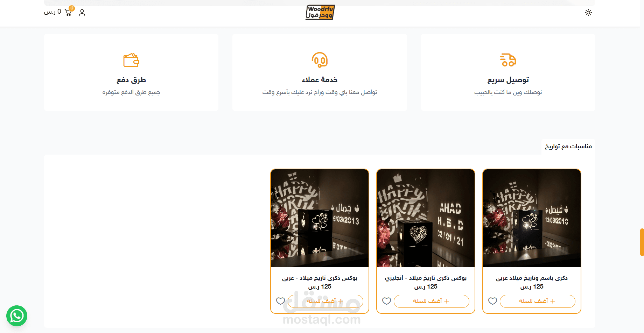Add بوكس ذكرى تاريخ ميلاد - انجليزي to cart

coord(432,301)
